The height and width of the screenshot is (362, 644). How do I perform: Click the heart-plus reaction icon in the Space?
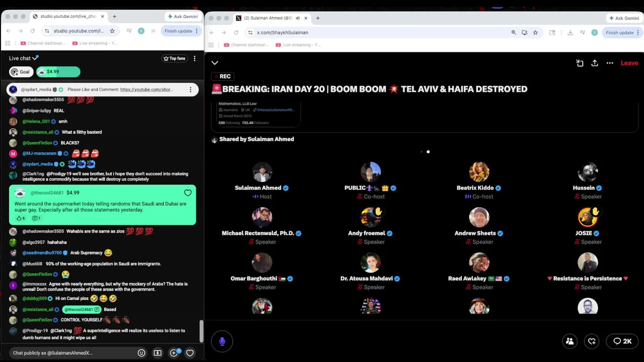592,341
